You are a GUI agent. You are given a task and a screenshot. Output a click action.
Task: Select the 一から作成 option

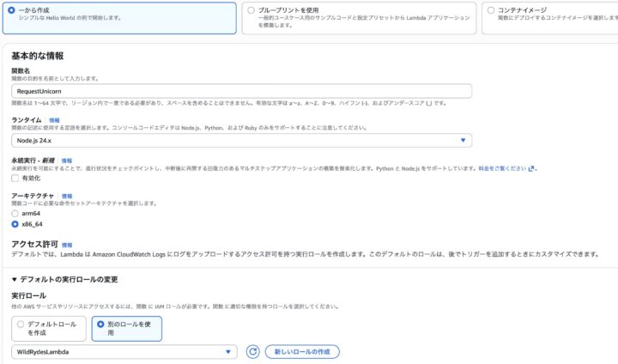click(11, 10)
